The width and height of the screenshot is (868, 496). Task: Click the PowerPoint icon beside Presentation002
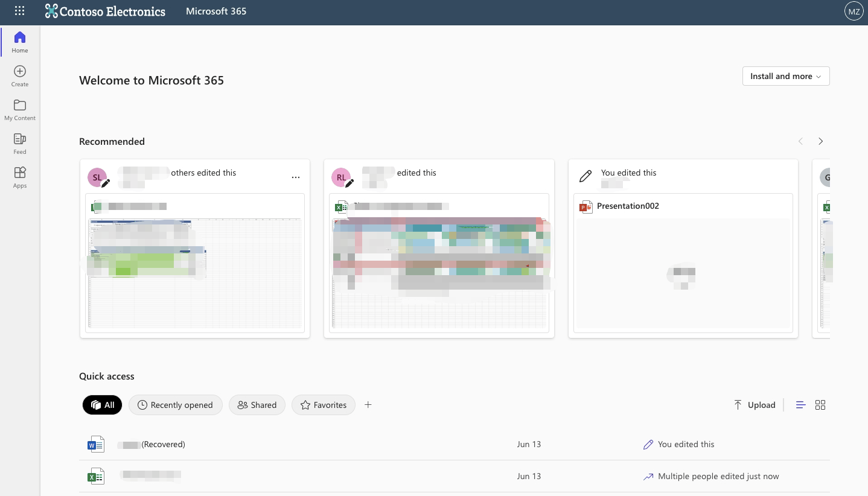586,206
